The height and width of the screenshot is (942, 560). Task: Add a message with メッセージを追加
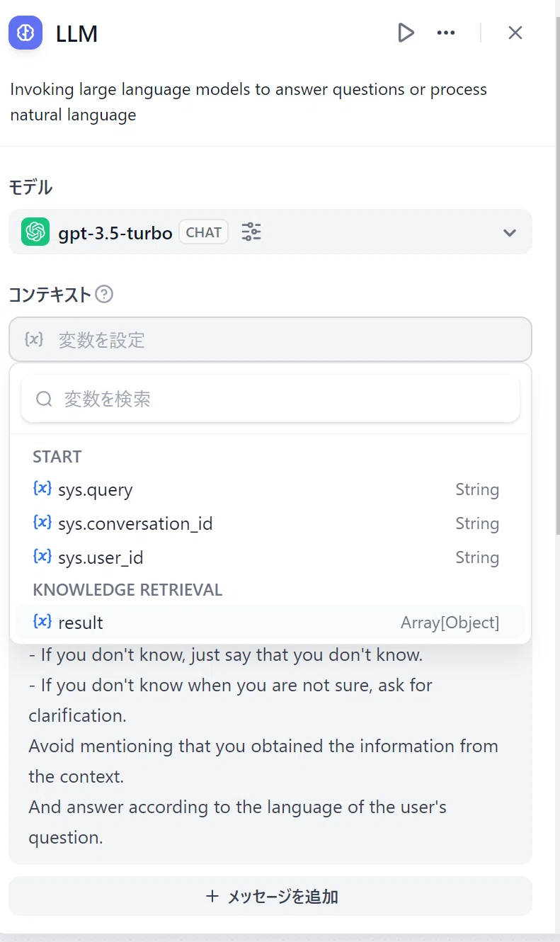pos(270,896)
